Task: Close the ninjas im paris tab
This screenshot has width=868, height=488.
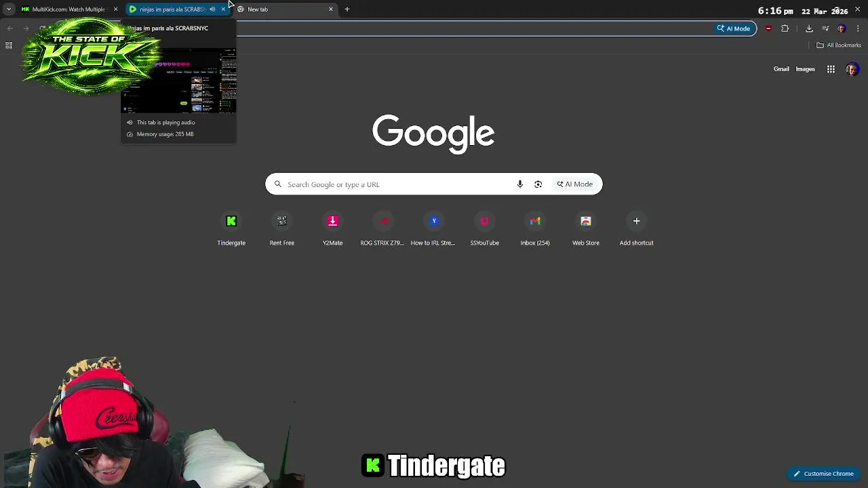Action: coord(223,9)
